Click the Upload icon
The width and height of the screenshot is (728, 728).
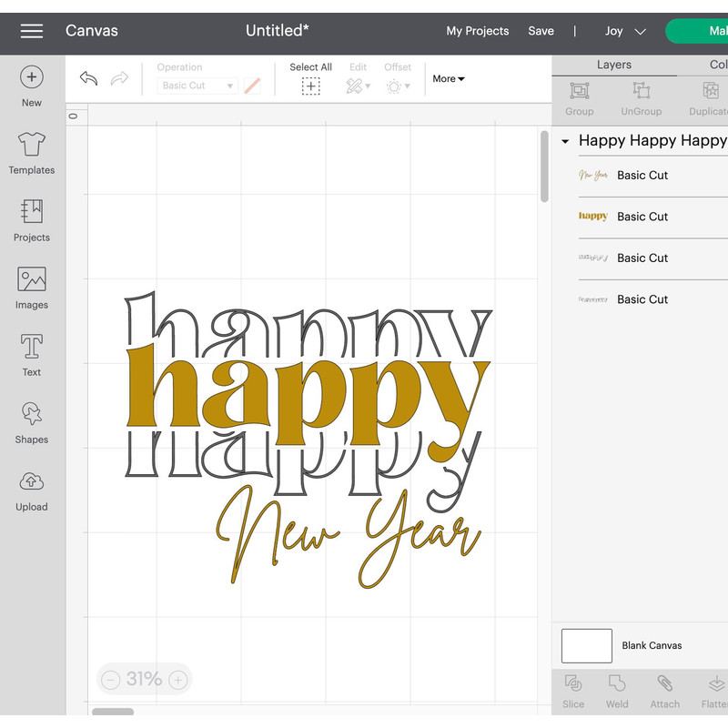31,490
